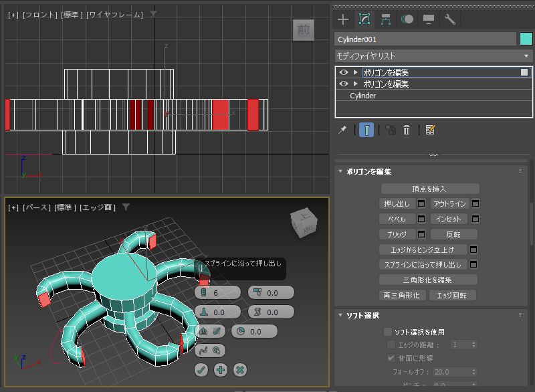The width and height of the screenshot is (535, 392).
Task: Click the ブリッジ button
Action: (397, 234)
